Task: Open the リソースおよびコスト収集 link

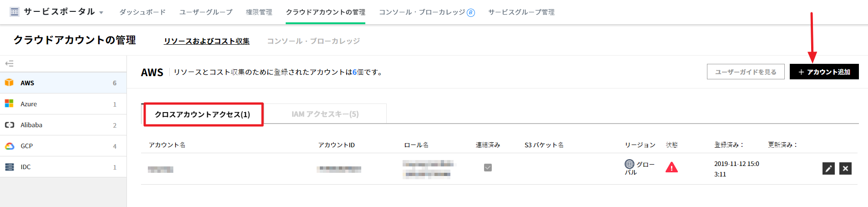Action: point(207,41)
